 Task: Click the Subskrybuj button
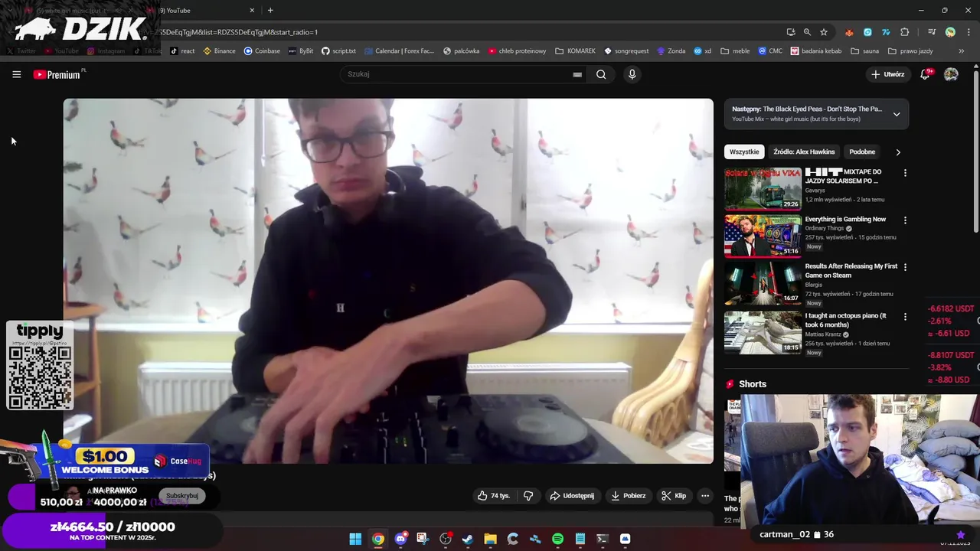pyautogui.click(x=182, y=496)
